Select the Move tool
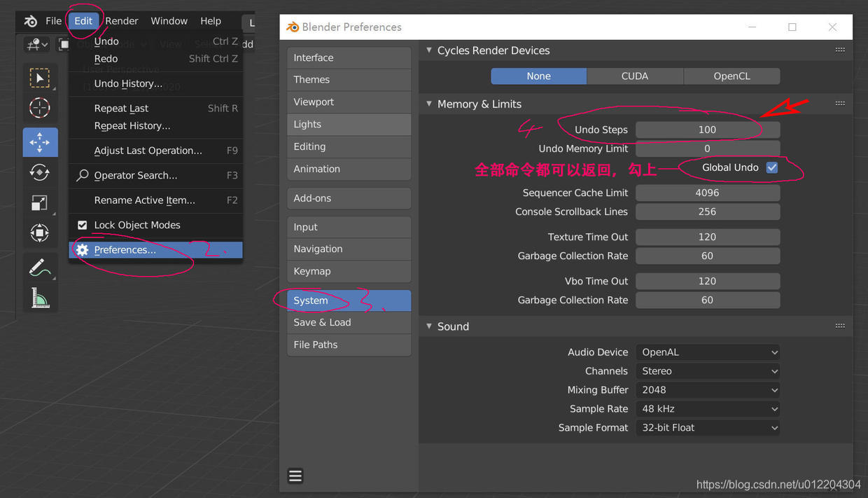 click(39, 142)
